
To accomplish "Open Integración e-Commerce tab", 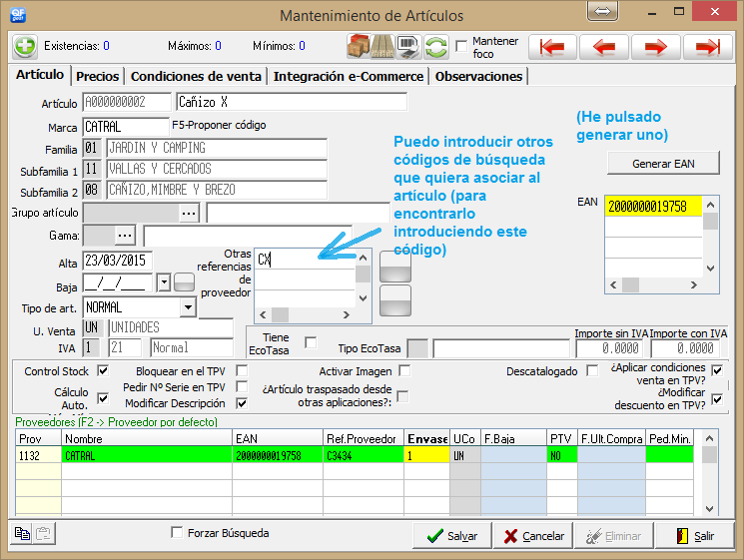I will coord(349,76).
